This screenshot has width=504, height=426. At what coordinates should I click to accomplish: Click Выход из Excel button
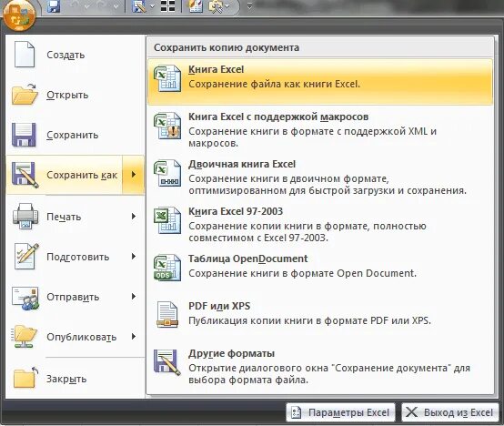[x=450, y=412]
